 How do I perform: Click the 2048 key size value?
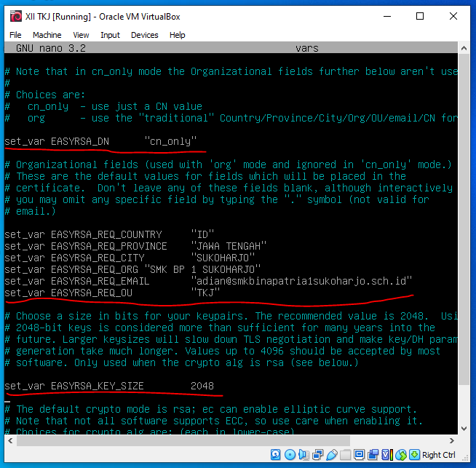pyautogui.click(x=202, y=386)
